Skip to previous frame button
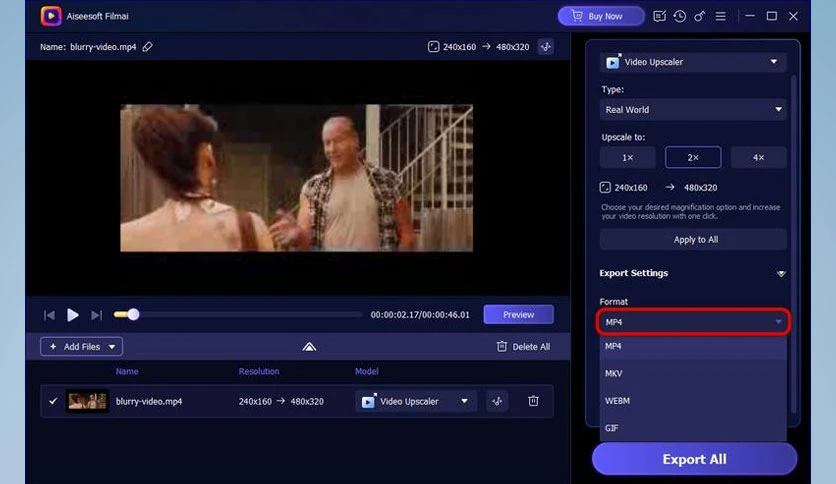This screenshot has height=484, width=836. click(49, 315)
